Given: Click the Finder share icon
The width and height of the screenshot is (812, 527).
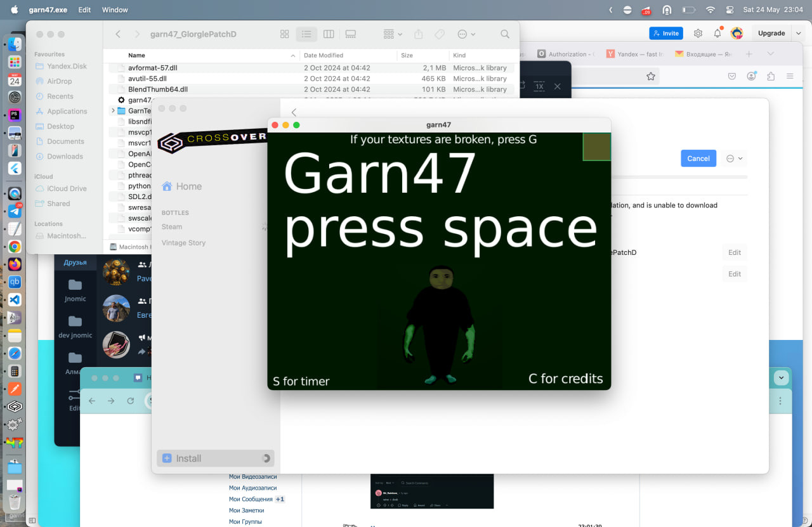Looking at the screenshot, I should pos(418,34).
